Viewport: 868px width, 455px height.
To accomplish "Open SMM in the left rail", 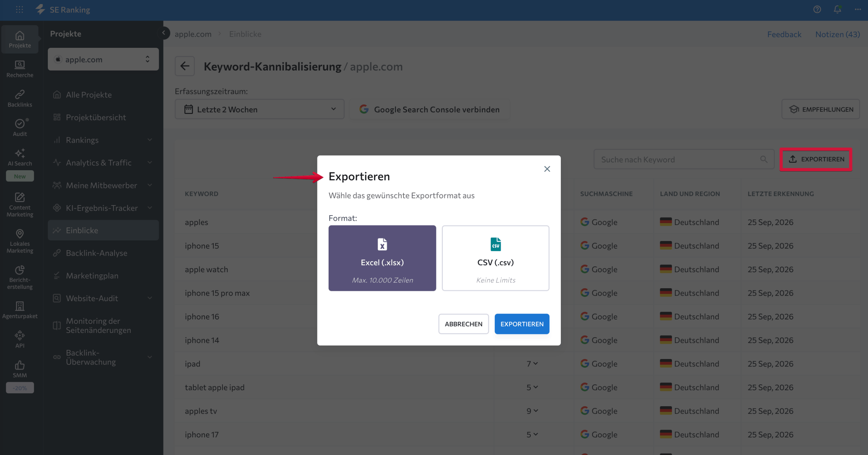I will click(x=20, y=369).
